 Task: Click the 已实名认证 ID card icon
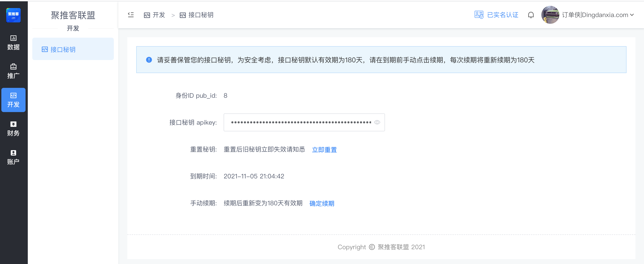pyautogui.click(x=479, y=15)
